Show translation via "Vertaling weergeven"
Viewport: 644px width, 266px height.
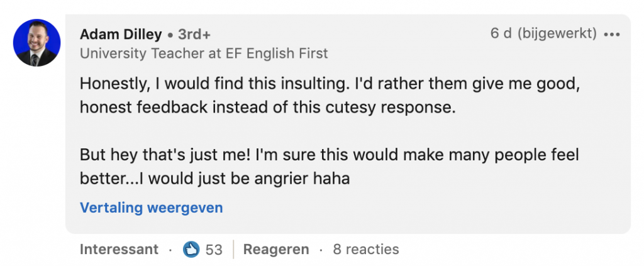coord(151,208)
